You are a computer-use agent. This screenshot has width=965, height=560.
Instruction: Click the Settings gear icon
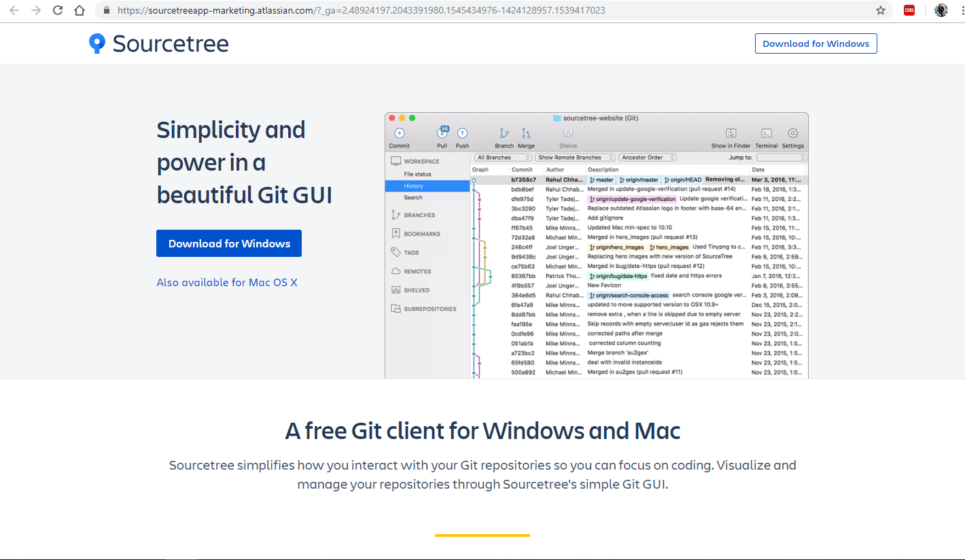[x=793, y=133]
